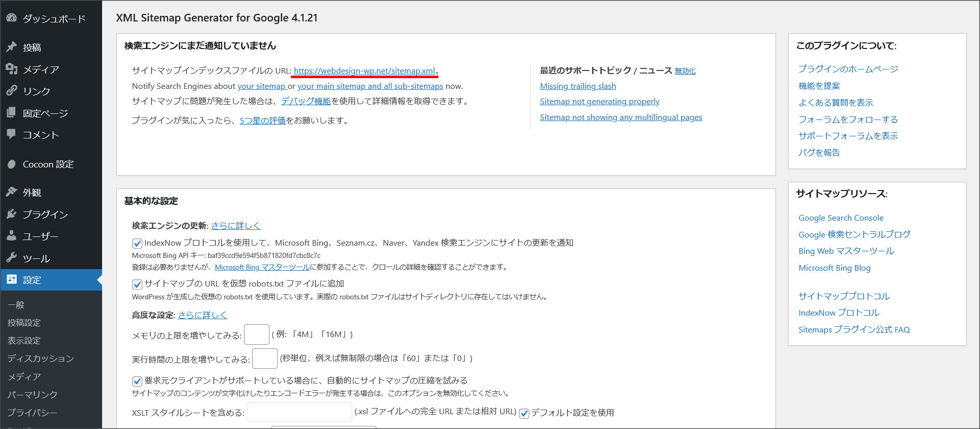Click 機能を提案 link

coord(819,86)
